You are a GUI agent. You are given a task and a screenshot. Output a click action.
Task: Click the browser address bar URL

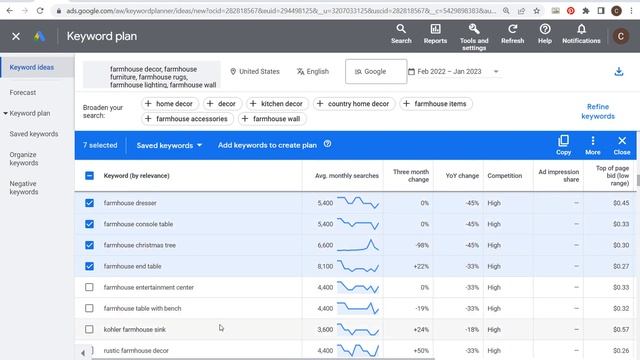pos(281,11)
